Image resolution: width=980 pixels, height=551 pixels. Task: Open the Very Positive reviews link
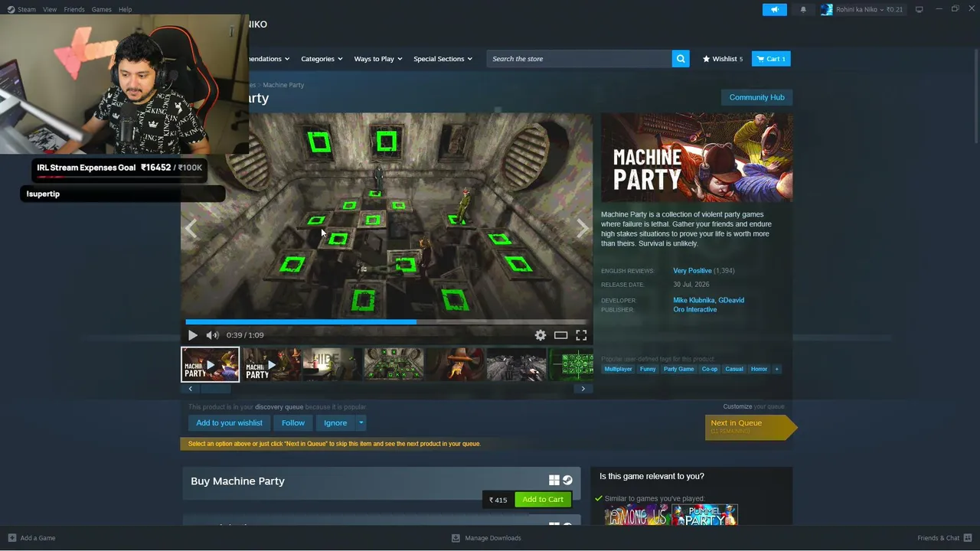[x=692, y=271]
